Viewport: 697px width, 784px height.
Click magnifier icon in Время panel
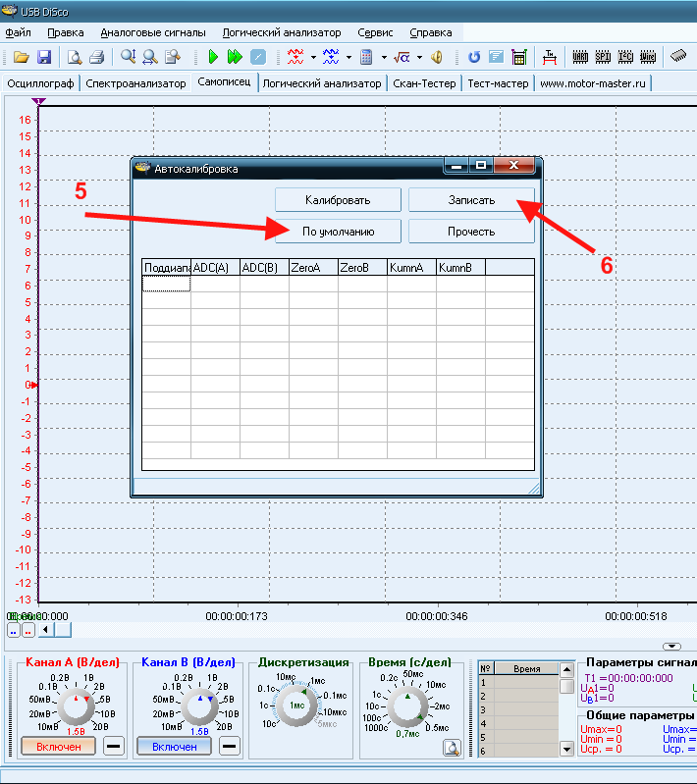tap(452, 748)
